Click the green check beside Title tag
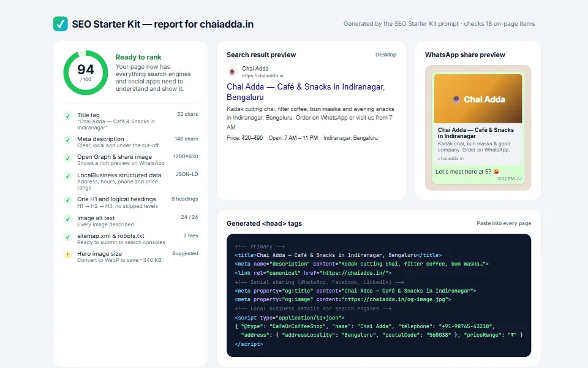This screenshot has width=588, height=368. [67, 116]
